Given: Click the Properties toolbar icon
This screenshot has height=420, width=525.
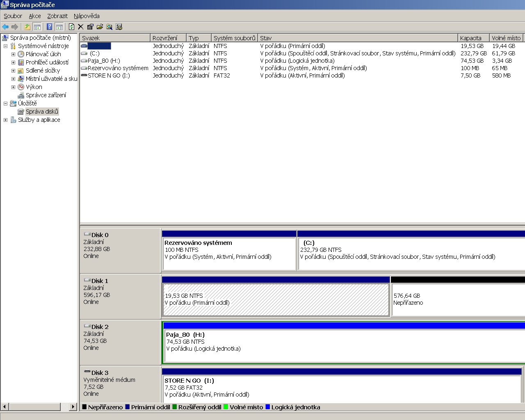Looking at the screenshot, I should click(90, 27).
